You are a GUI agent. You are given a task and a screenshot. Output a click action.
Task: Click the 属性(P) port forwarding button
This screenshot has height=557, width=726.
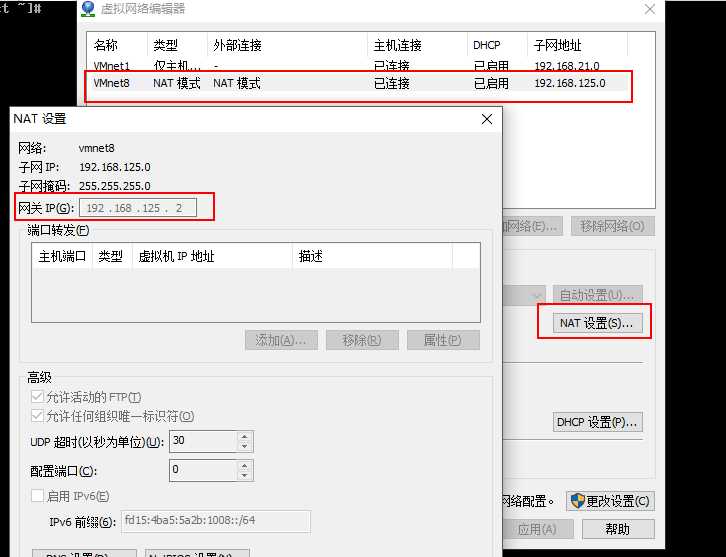[x=443, y=340]
